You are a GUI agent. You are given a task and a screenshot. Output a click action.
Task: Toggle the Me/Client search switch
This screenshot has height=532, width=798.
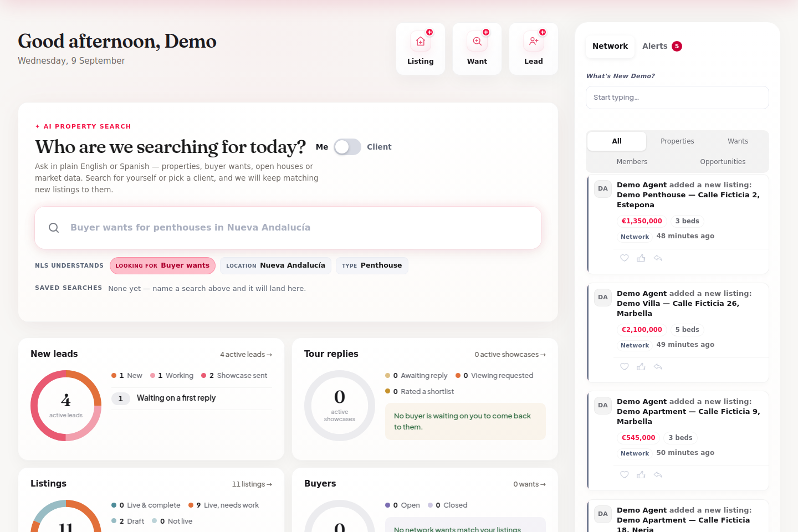point(347,147)
